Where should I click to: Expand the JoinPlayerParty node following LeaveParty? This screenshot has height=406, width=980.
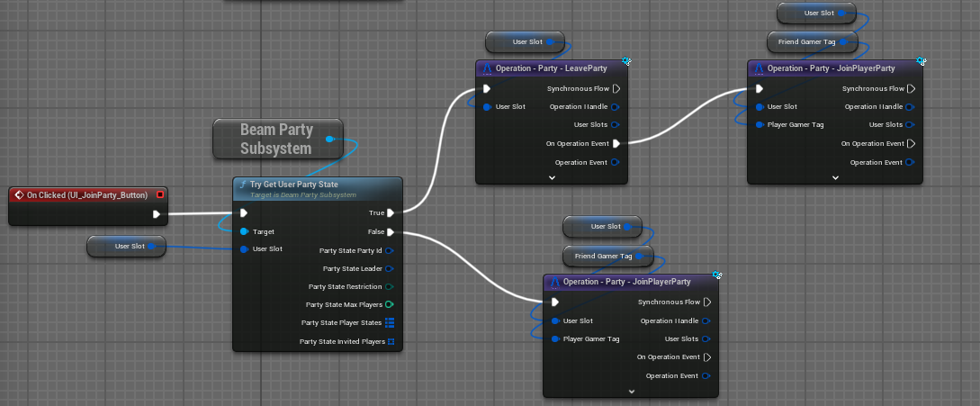tap(835, 178)
